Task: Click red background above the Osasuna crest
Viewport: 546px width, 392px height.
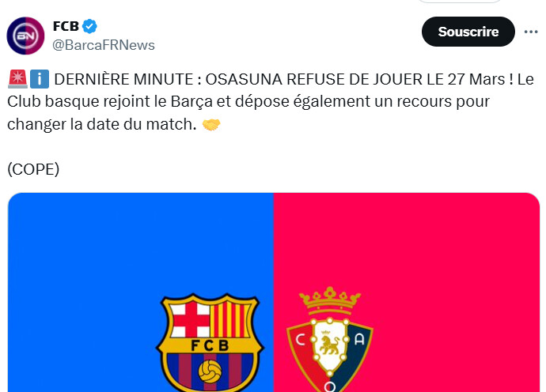Action: click(x=404, y=237)
